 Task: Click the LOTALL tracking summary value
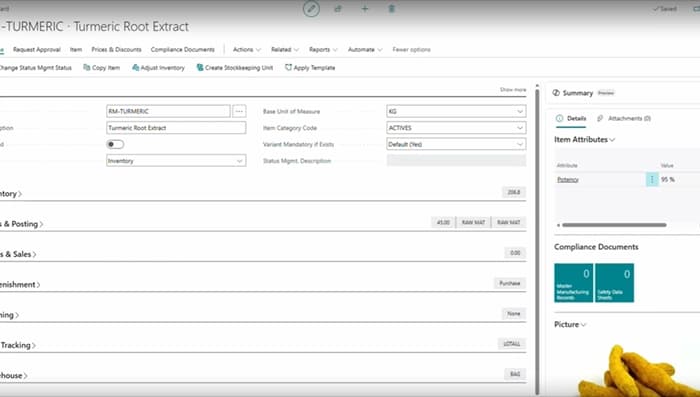pos(512,344)
